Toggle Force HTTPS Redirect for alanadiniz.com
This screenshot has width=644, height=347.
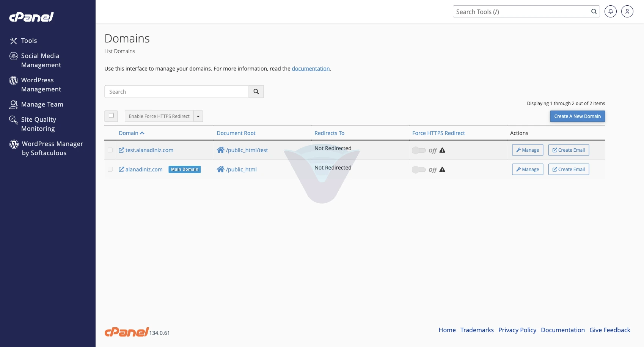click(x=419, y=170)
